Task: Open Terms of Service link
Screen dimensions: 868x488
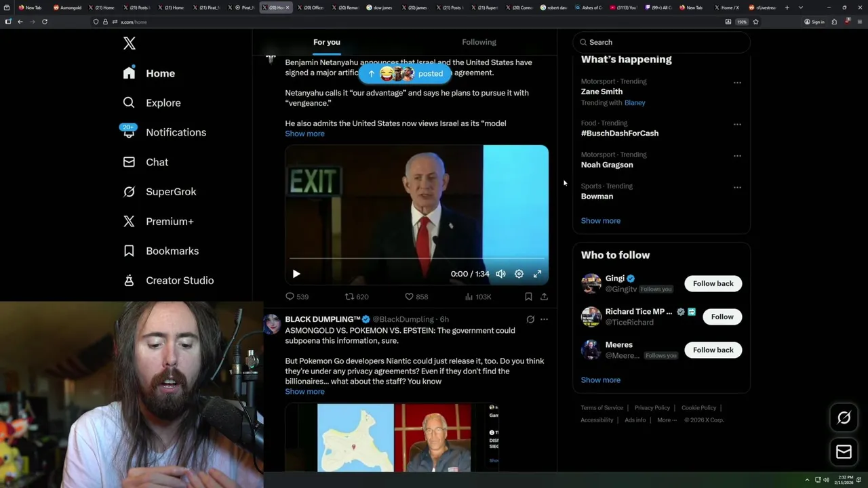Action: 601,408
